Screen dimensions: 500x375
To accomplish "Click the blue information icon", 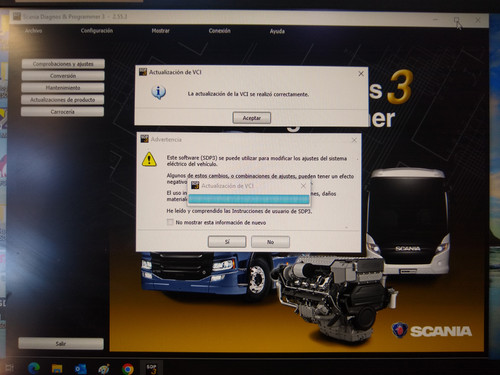I will (x=159, y=92).
